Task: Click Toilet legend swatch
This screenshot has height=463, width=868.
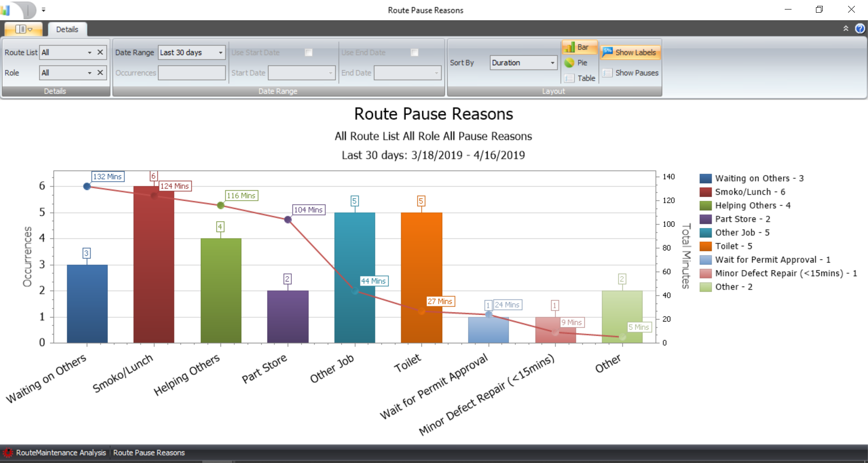Action: pyautogui.click(x=706, y=246)
